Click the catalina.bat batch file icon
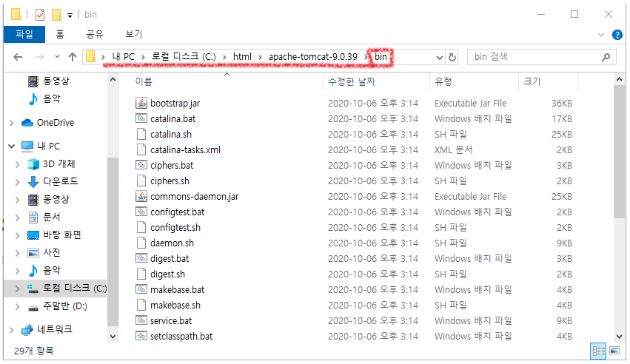Screen dimensions: 630x364 click(x=141, y=119)
